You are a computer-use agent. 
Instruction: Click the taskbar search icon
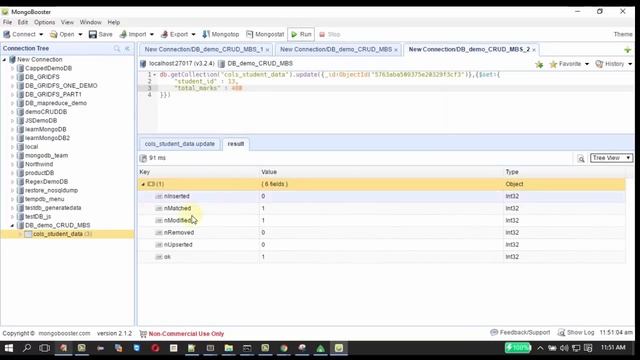27,348
